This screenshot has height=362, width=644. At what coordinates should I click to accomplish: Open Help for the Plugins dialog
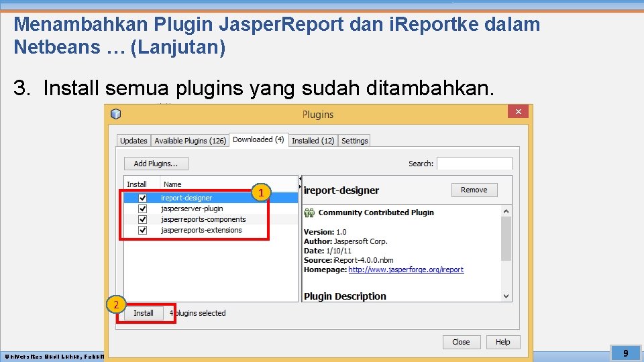[502, 342]
